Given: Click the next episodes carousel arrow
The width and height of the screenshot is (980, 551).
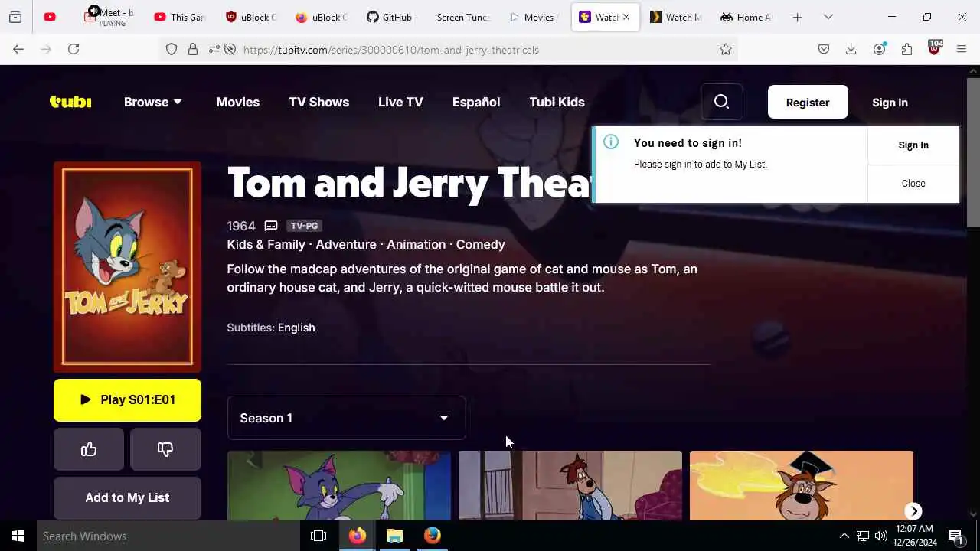Looking at the screenshot, I should [x=913, y=511].
